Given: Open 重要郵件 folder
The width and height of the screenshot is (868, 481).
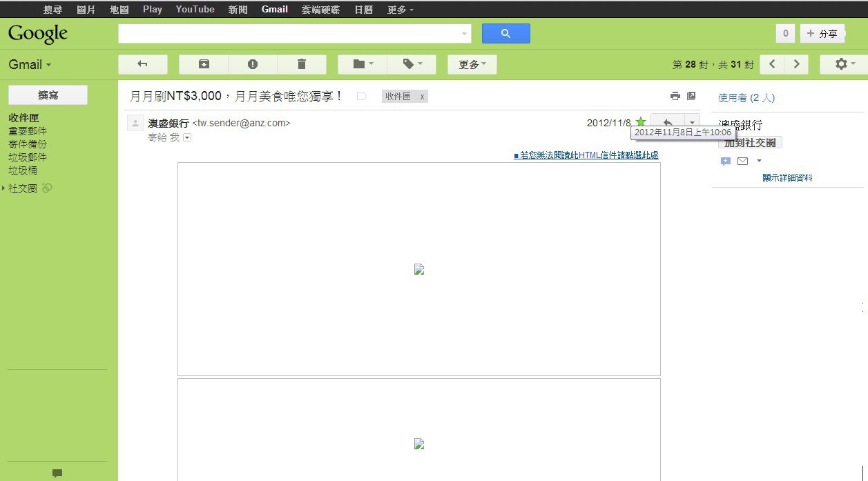Looking at the screenshot, I should pyautogui.click(x=28, y=131).
